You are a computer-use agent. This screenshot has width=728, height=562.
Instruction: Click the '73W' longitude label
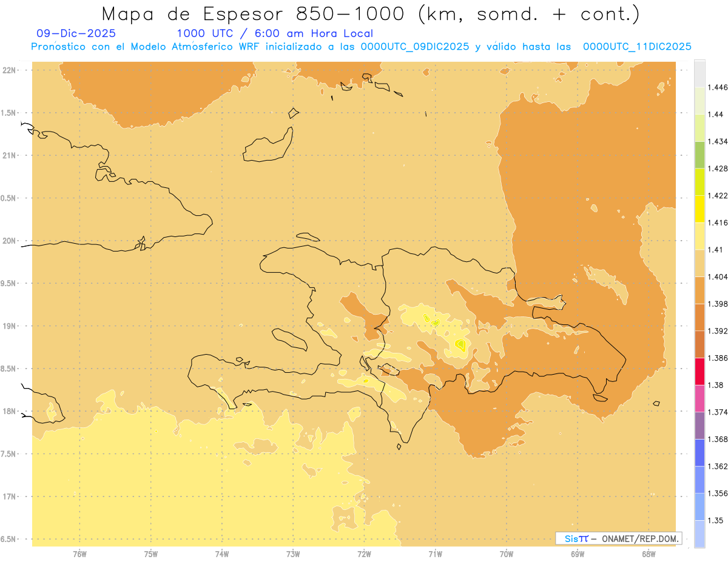point(293,554)
